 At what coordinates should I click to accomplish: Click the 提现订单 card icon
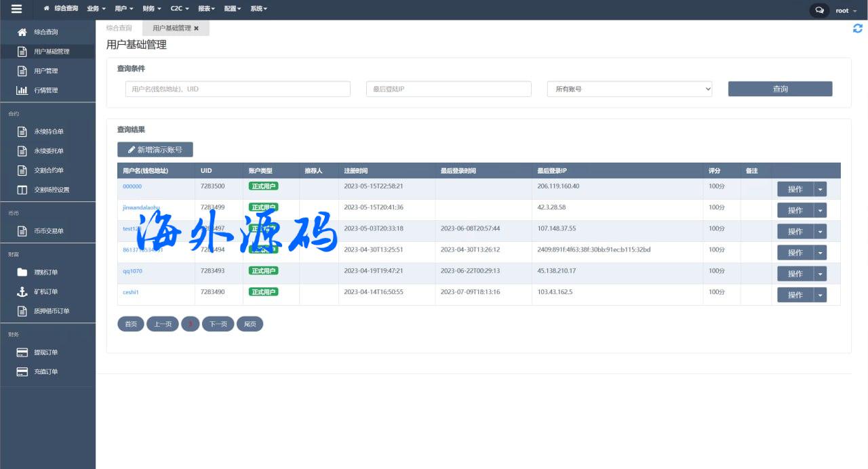tap(22, 352)
